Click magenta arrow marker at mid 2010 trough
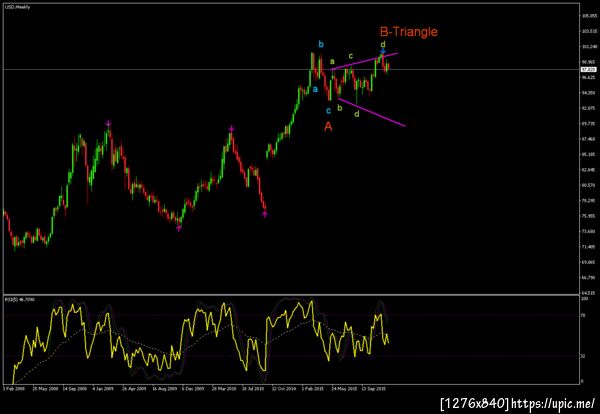 (264, 214)
